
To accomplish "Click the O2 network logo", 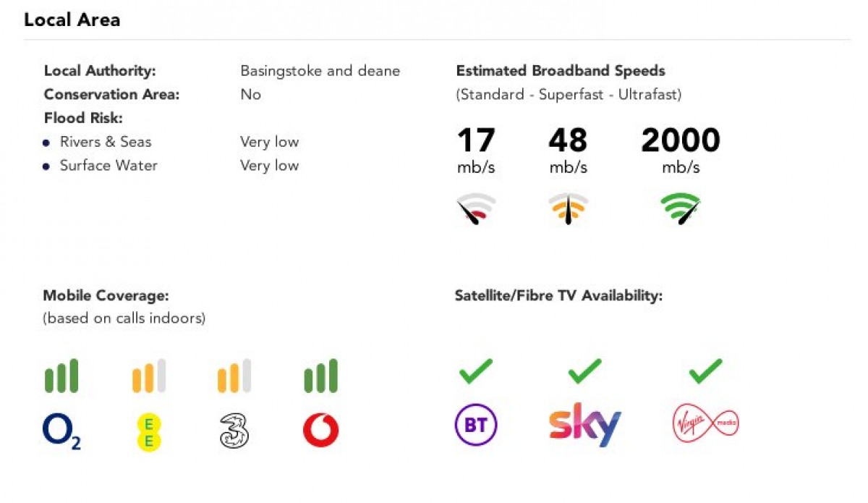I will tap(61, 431).
